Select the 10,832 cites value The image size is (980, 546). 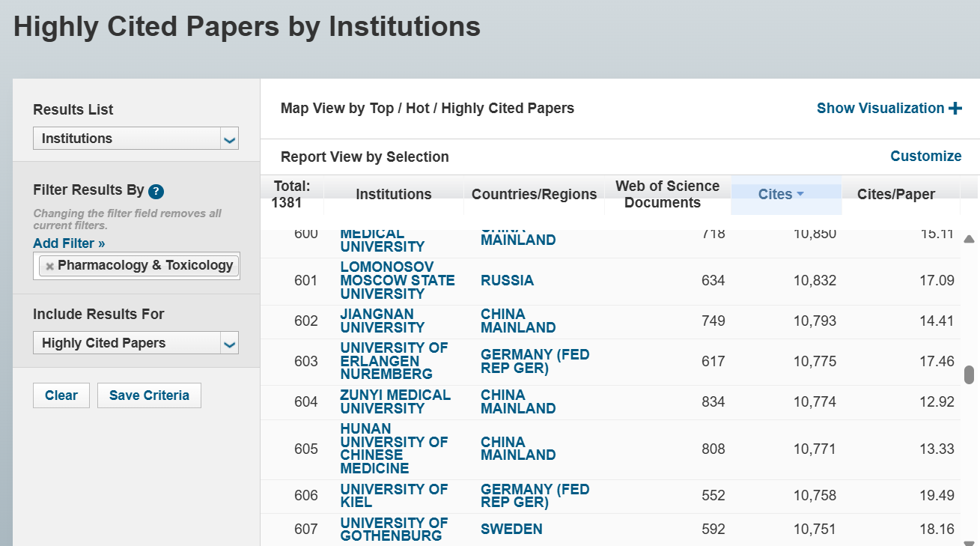815,280
